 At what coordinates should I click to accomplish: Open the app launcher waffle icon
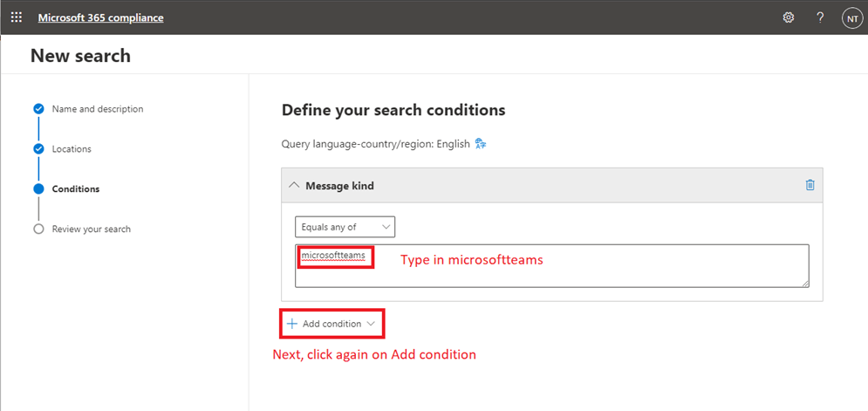click(17, 17)
